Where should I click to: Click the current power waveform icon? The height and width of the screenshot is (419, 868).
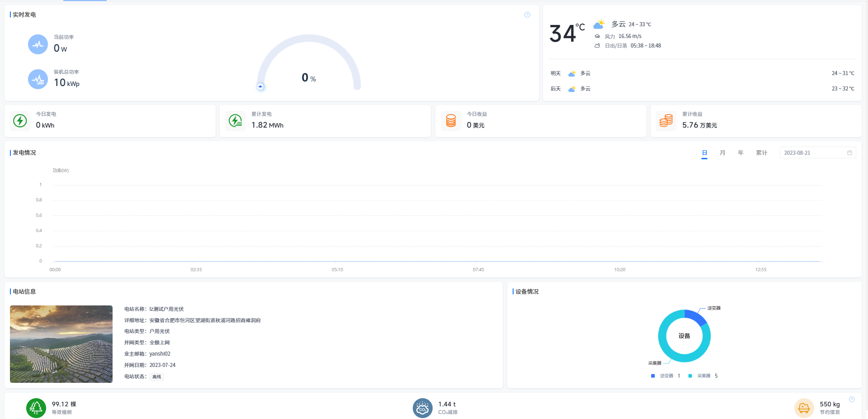click(x=38, y=44)
